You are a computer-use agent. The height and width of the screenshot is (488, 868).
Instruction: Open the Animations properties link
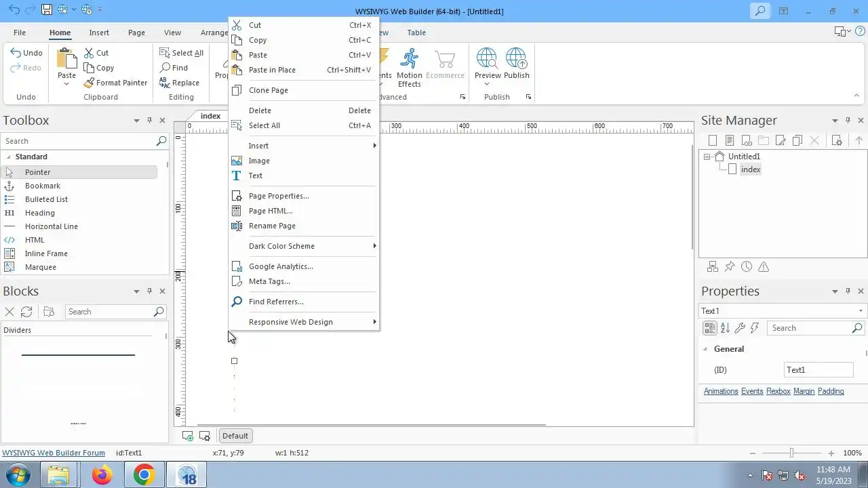click(721, 391)
